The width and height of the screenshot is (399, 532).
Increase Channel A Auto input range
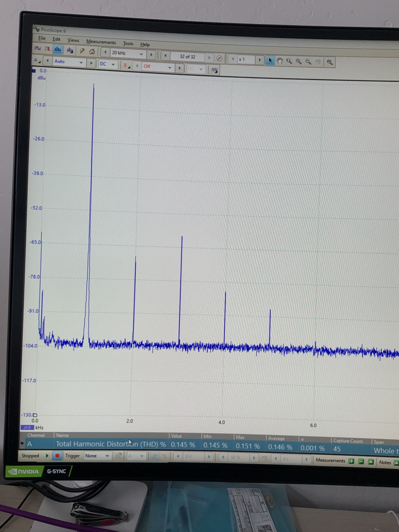(91, 63)
